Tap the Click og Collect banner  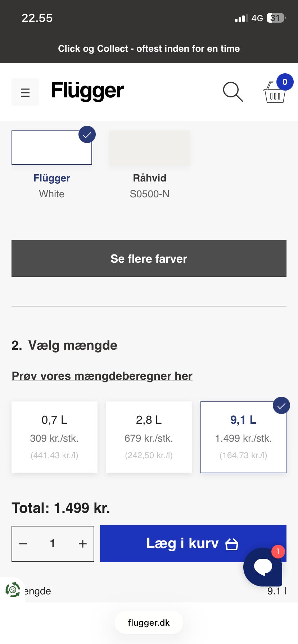(x=149, y=49)
